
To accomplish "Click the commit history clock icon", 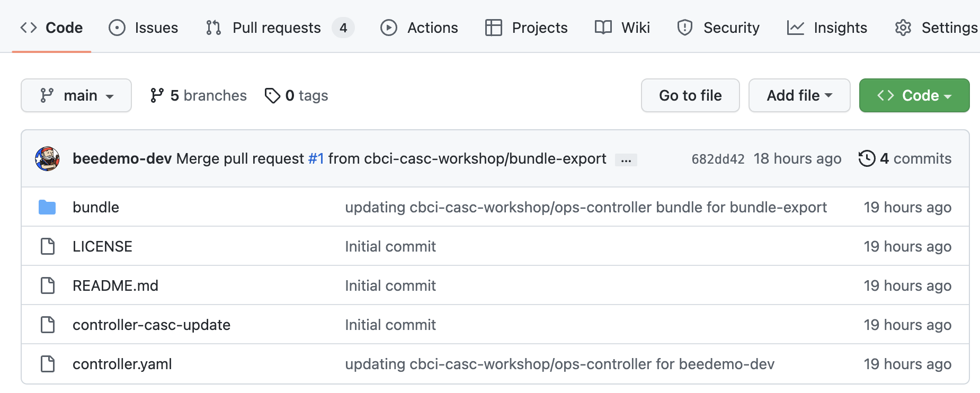I will [867, 158].
